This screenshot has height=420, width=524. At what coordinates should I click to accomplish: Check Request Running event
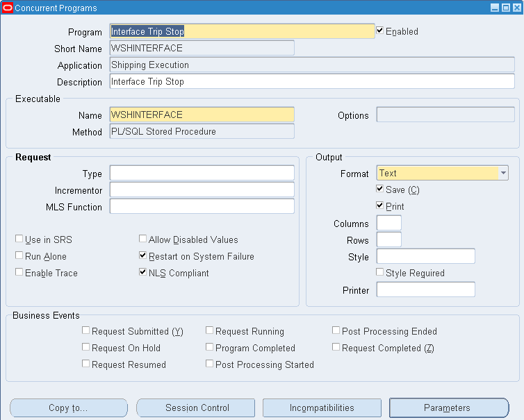click(210, 330)
